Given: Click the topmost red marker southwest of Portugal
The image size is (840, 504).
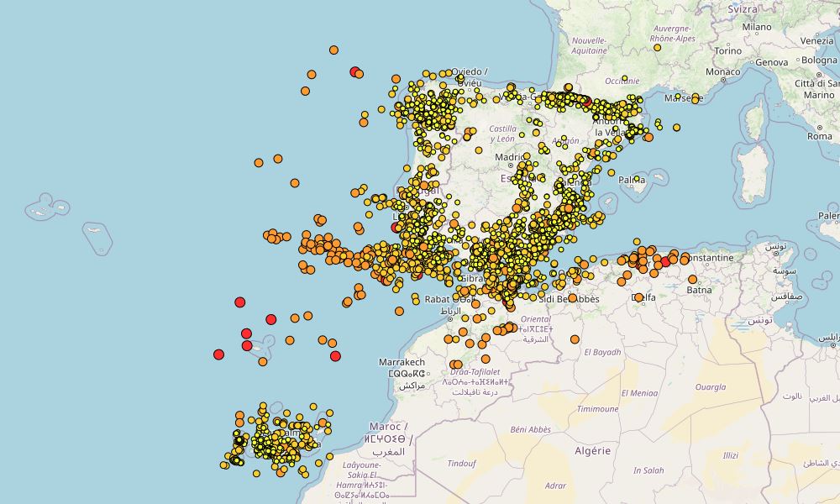Looking at the screenshot, I should pyautogui.click(x=240, y=302).
